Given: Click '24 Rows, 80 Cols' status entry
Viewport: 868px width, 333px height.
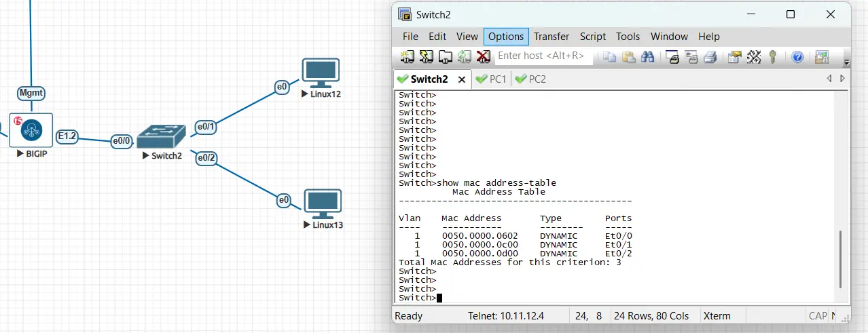Looking at the screenshot, I should point(652,316).
